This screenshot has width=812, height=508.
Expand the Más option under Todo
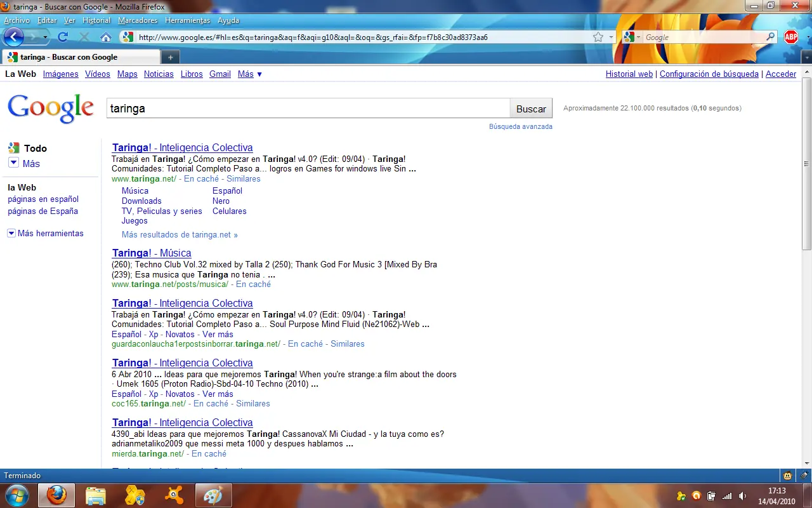click(24, 163)
